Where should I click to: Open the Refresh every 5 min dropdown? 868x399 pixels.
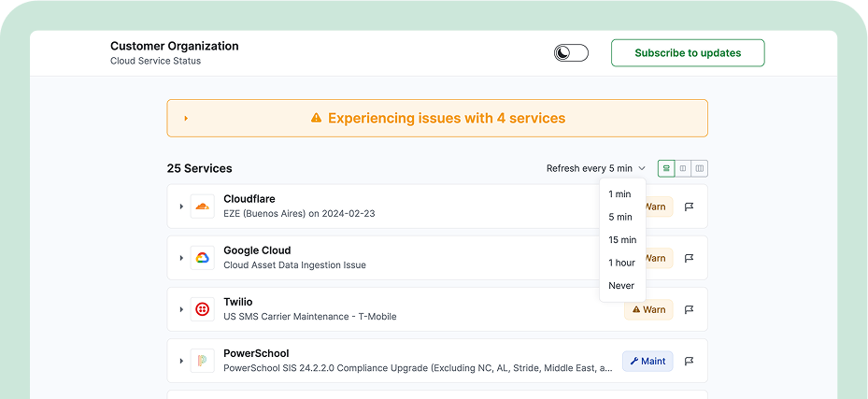click(x=596, y=168)
